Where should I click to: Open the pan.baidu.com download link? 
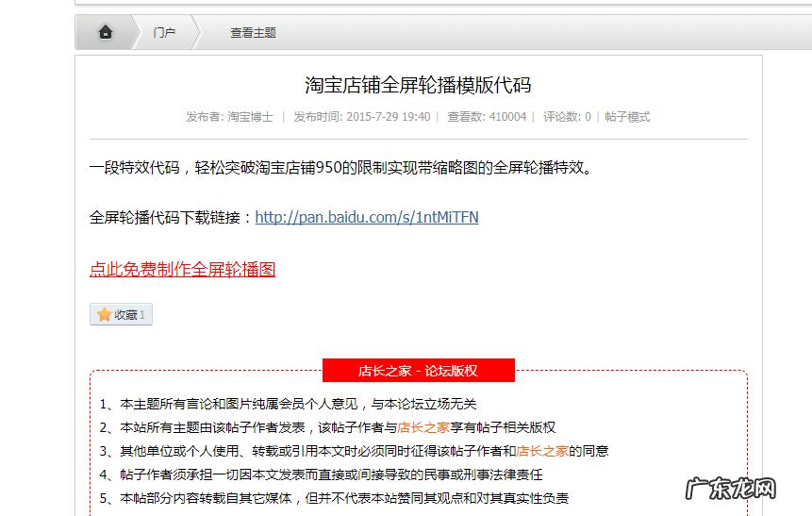pos(367,217)
